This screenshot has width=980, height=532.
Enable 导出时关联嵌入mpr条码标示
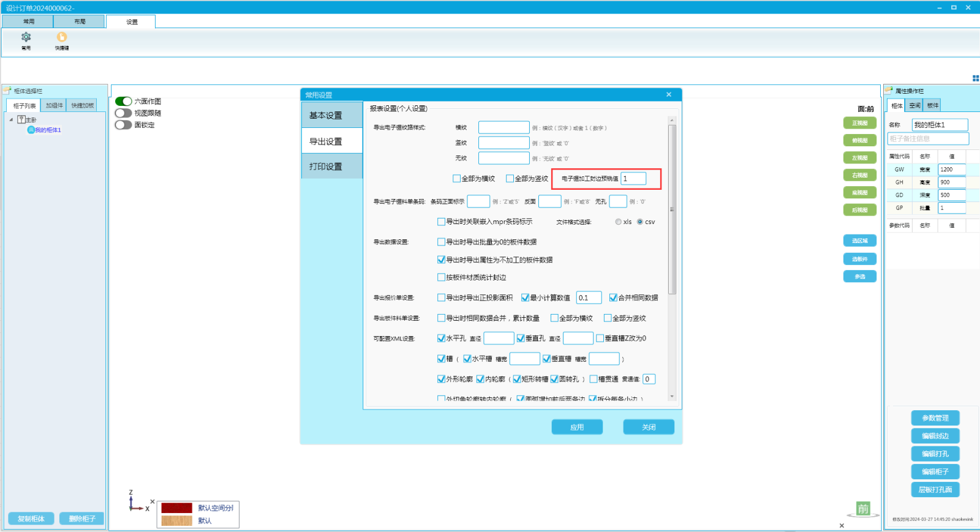pos(441,222)
